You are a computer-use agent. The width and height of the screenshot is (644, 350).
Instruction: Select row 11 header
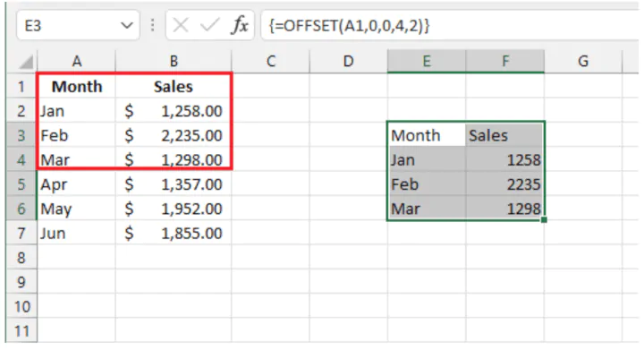coord(21,330)
